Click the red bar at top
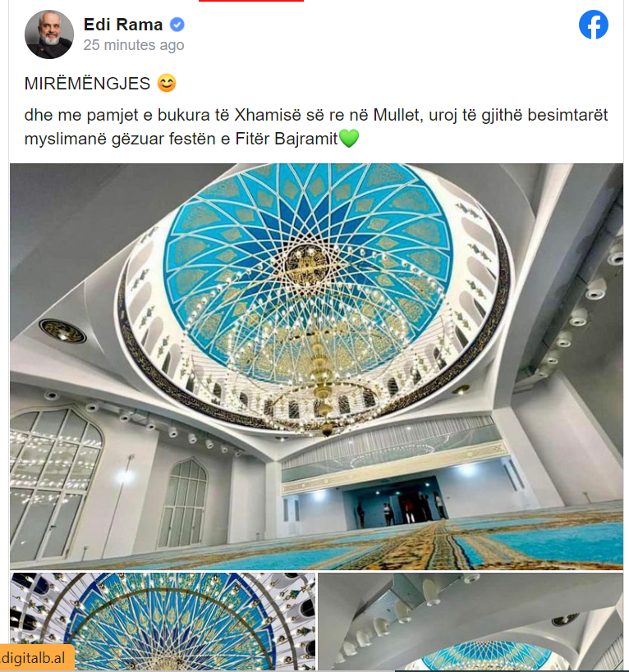This screenshot has width=629, height=672. (251, 1)
